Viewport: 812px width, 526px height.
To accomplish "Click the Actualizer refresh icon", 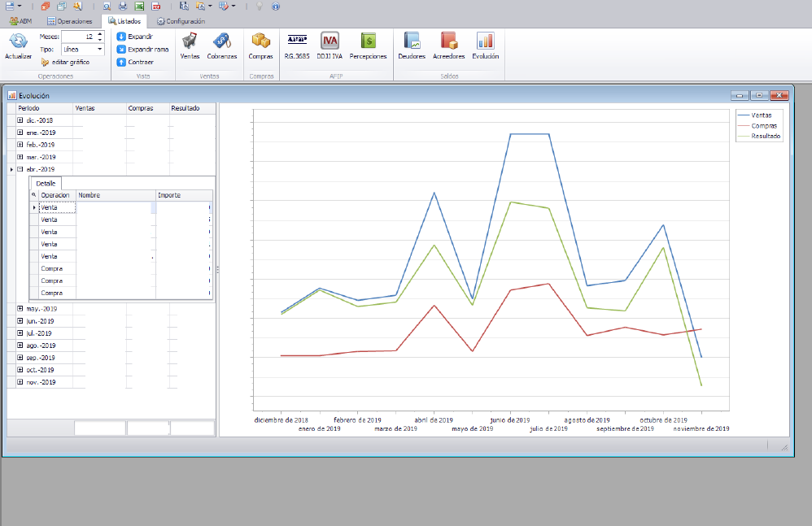I will tap(18, 41).
